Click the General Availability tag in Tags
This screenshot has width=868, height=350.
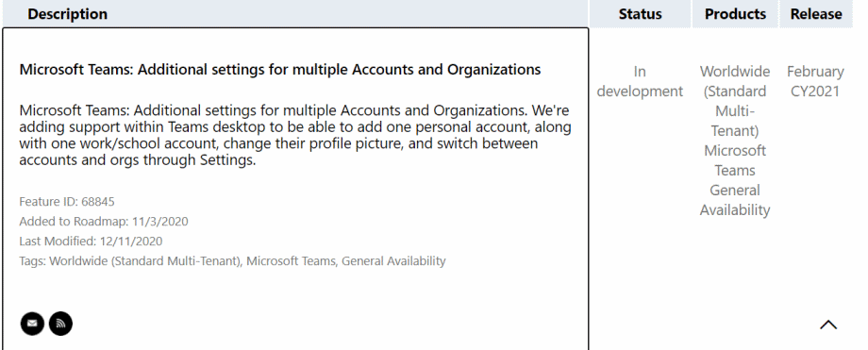coord(393,260)
